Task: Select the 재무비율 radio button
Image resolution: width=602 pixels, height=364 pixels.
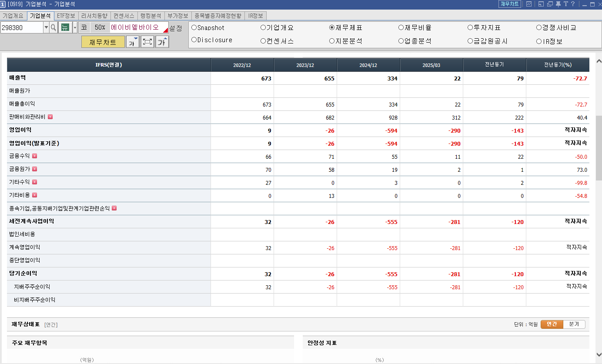Action: (x=401, y=27)
